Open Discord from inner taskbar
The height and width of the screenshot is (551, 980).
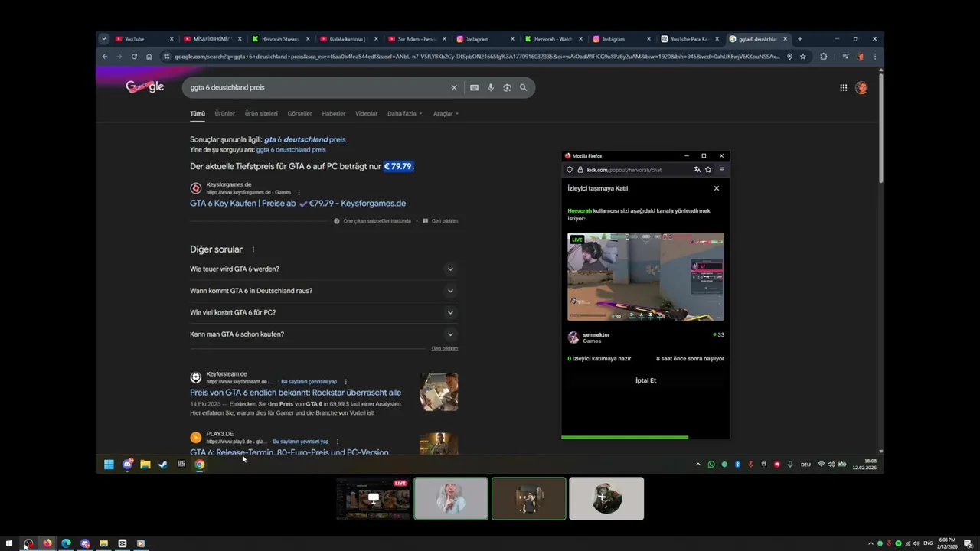tap(127, 464)
